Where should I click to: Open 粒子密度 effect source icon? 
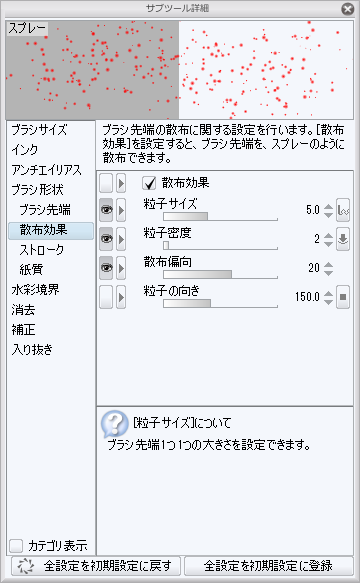[x=343, y=239]
